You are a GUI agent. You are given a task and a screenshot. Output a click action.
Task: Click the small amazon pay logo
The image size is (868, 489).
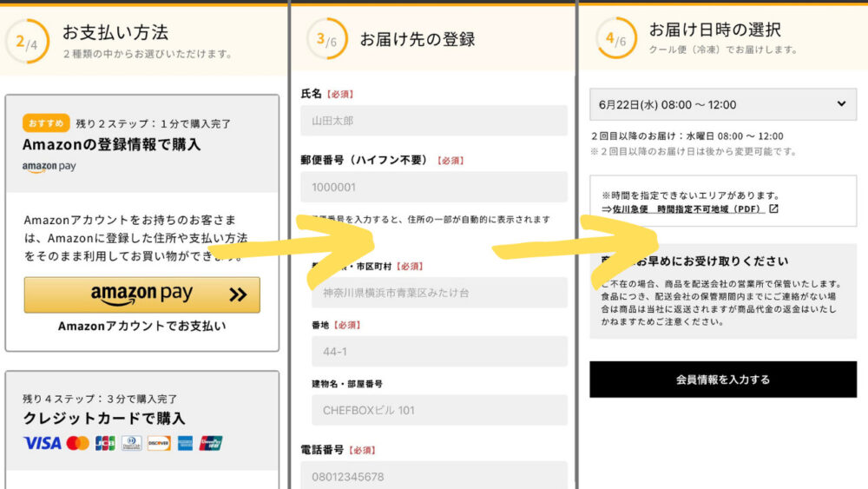(49, 166)
